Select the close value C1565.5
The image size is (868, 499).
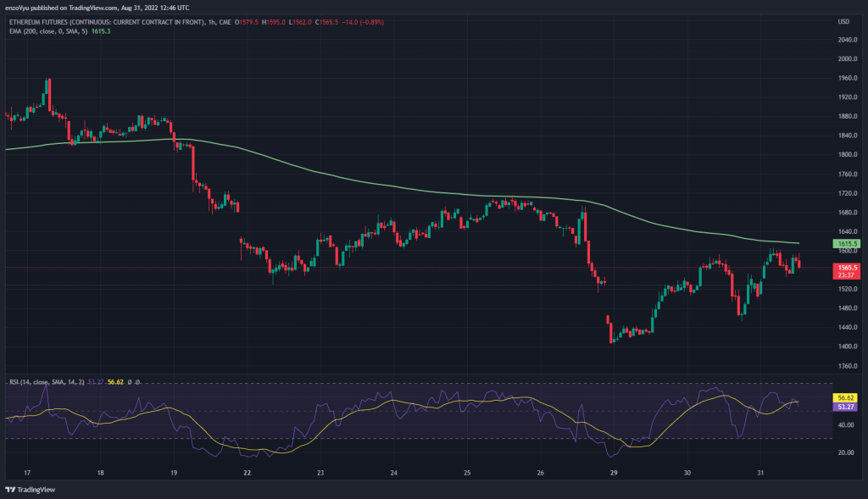tap(326, 22)
